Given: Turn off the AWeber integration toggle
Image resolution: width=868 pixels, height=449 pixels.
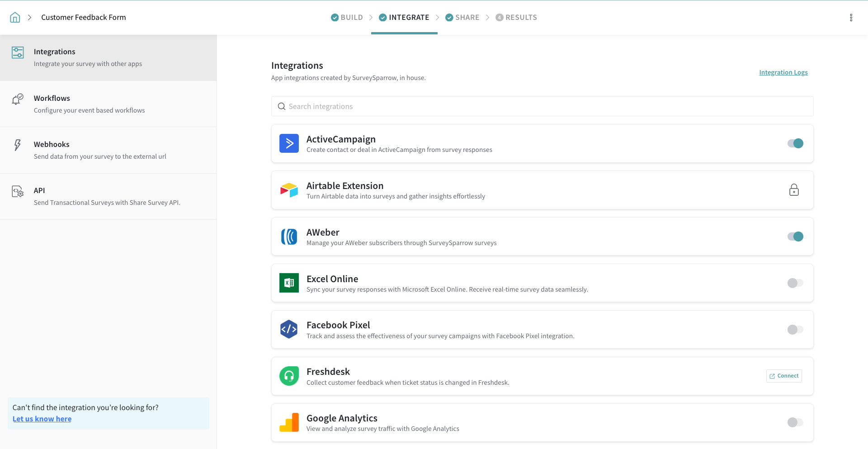Looking at the screenshot, I should click(x=795, y=236).
